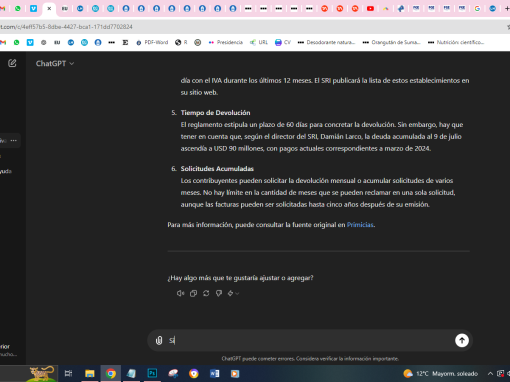Click the Google Chrome taskbar icon
Screen dimensions: 510x382
tap(111, 373)
